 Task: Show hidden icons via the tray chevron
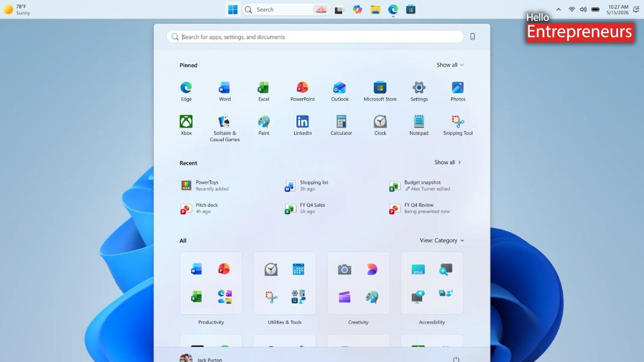tap(559, 10)
